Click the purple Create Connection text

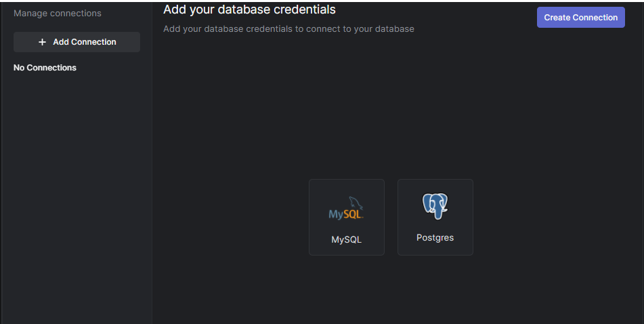coord(580,18)
